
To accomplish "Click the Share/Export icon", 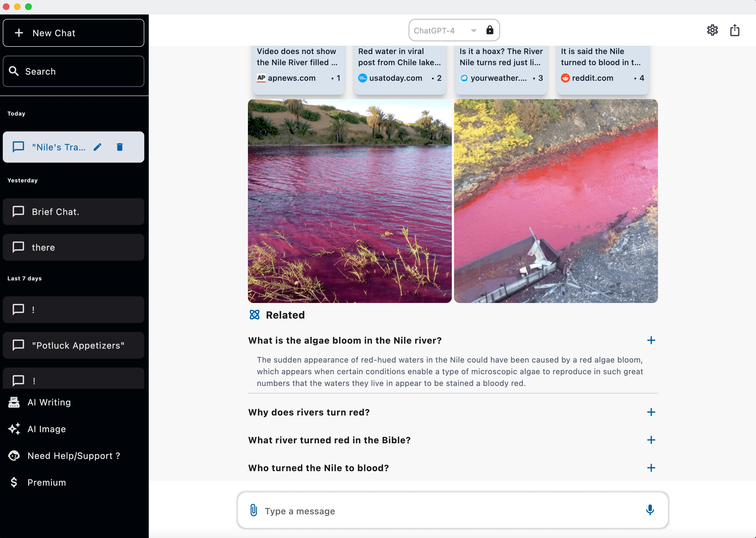I will coord(735,30).
